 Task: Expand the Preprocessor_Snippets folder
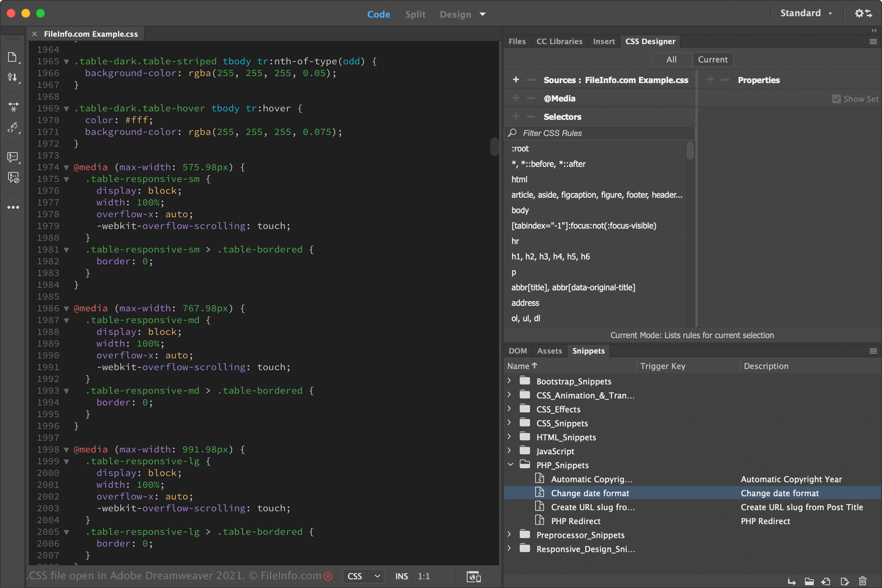pos(511,535)
